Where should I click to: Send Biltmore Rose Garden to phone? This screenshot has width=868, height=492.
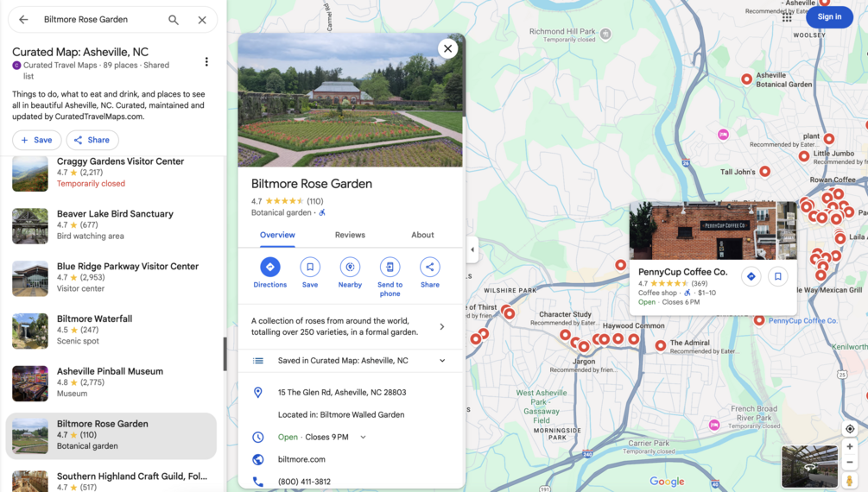point(390,277)
